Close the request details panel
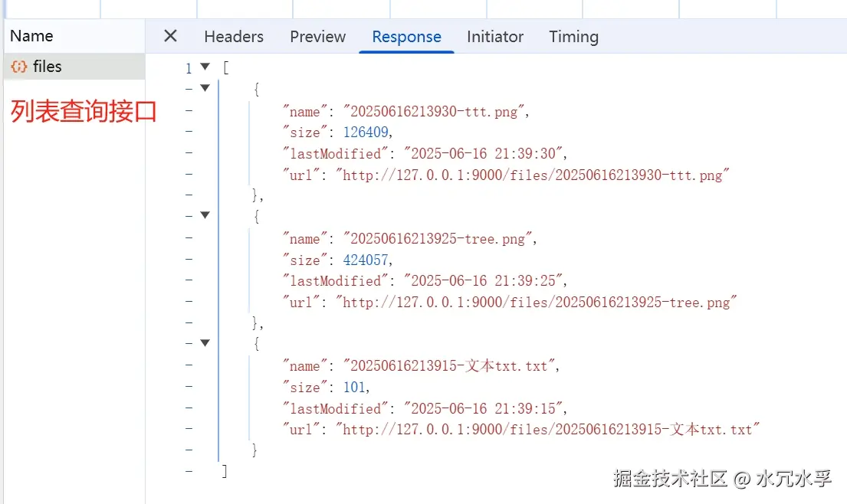The width and height of the screenshot is (847, 504). [x=170, y=36]
